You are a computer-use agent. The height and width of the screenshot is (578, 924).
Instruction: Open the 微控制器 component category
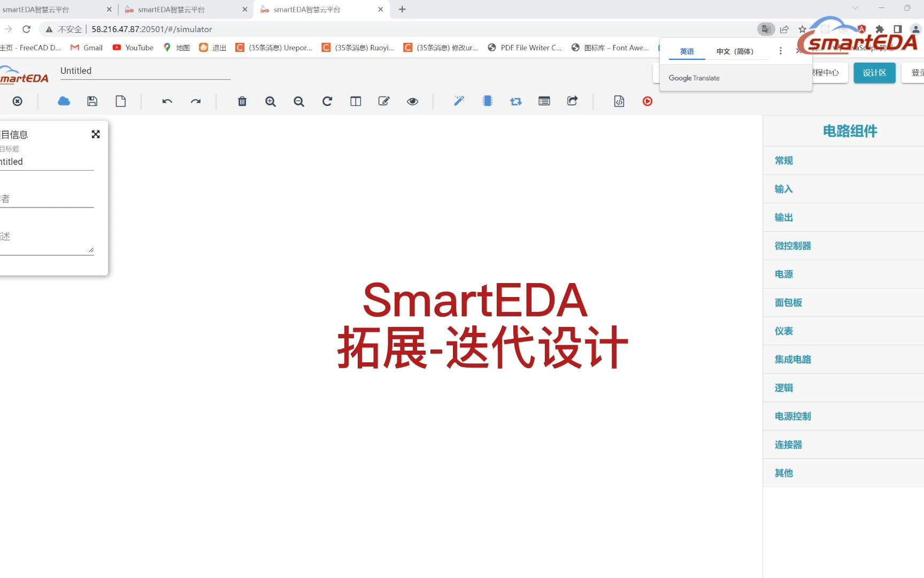(x=794, y=245)
